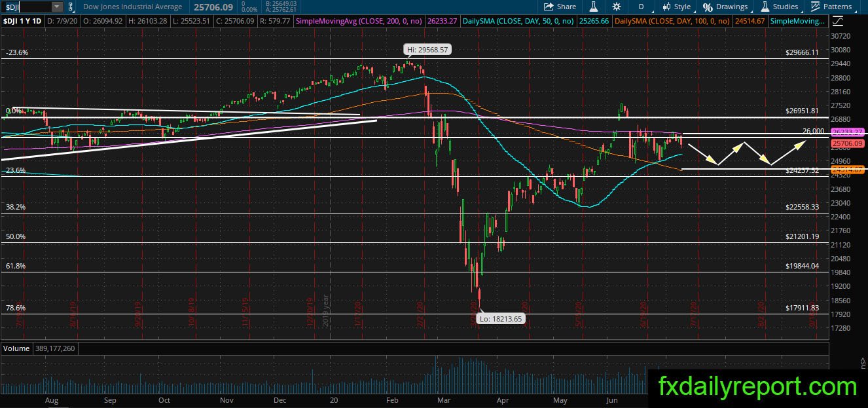This screenshot has width=868, height=408.
Task: Click the R: 579.77 range value
Action: click(x=274, y=22)
